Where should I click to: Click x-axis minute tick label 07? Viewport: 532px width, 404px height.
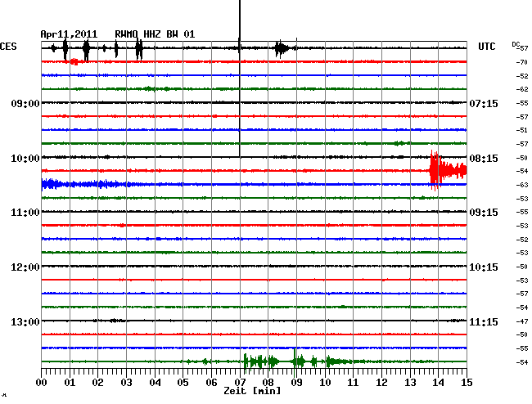click(240, 383)
